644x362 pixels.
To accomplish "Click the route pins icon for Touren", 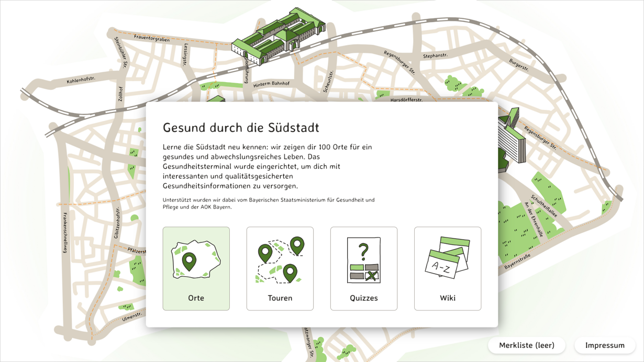I will [280, 260].
